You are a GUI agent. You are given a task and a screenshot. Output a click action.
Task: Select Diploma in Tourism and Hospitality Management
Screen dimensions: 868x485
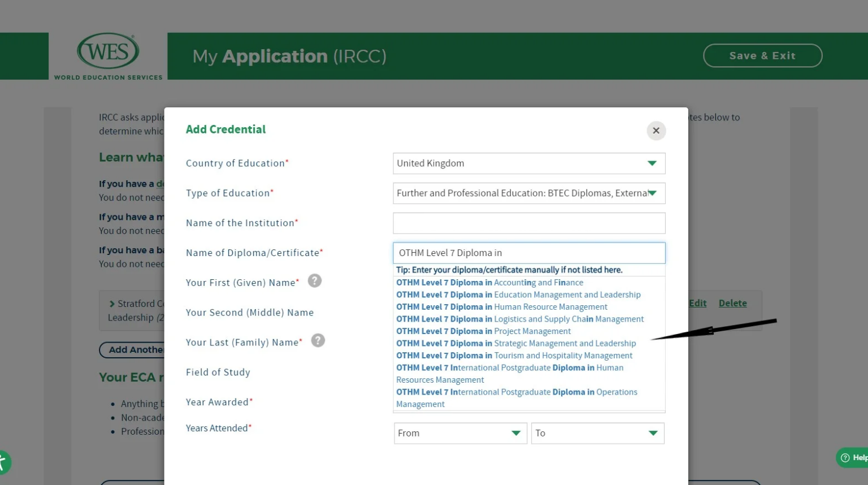click(x=514, y=356)
